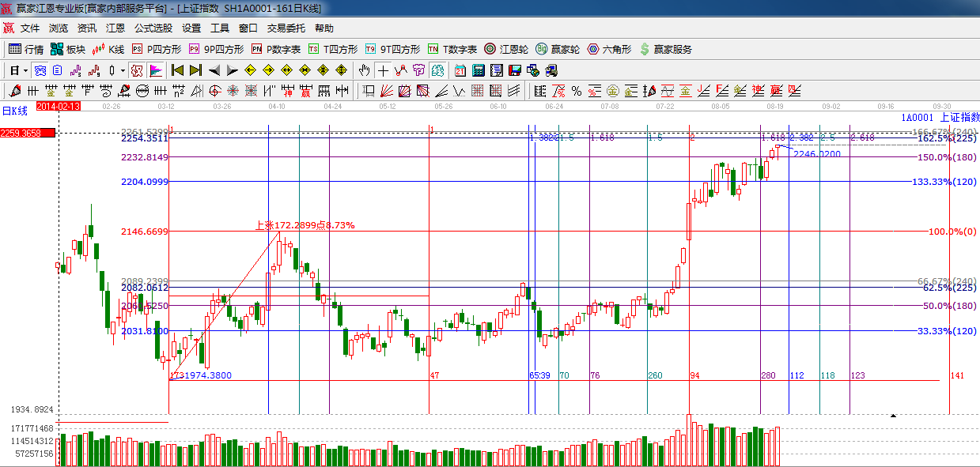Image resolution: width=980 pixels, height=467 pixels.
Task: Expand the 日 period dropdown arrow
Action: pos(25,70)
